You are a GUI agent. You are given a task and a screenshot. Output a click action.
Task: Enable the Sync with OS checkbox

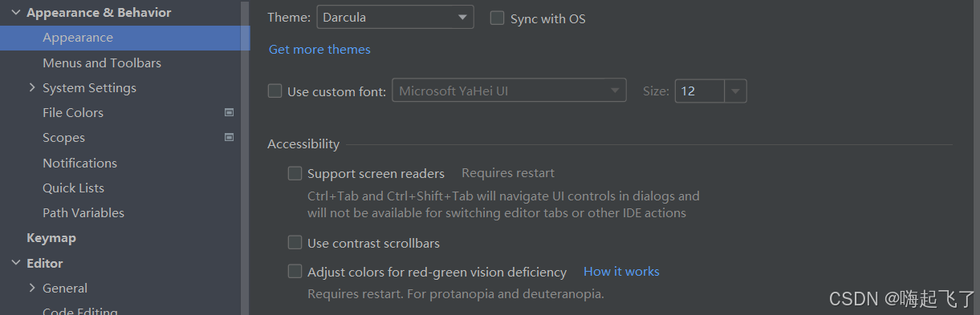coord(497,18)
